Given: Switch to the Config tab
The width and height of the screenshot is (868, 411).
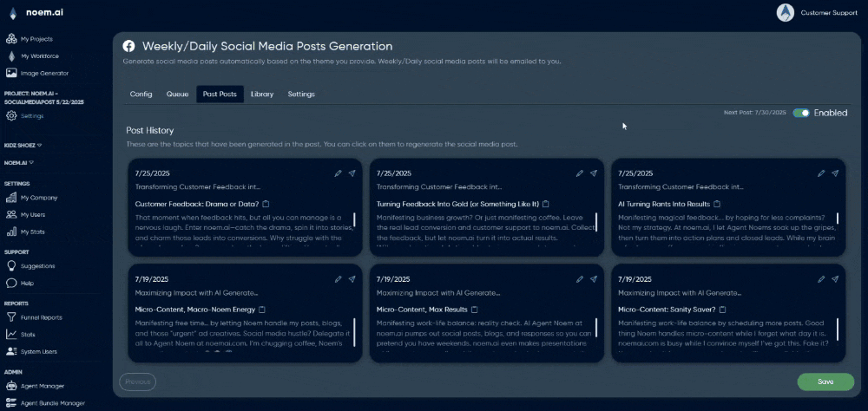Looking at the screenshot, I should pos(141,94).
